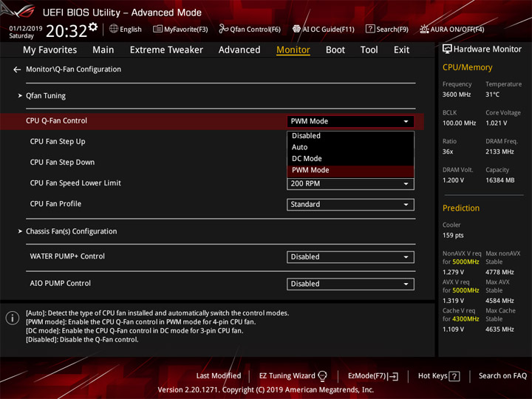The height and width of the screenshot is (399, 532).
Task: Click the info icon next to help text
Action: coord(13,318)
